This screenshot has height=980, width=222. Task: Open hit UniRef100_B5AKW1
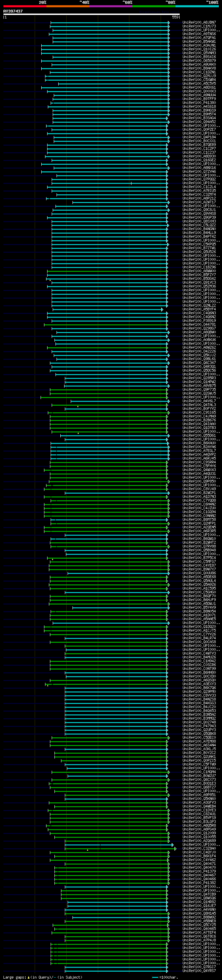[x=199, y=41]
